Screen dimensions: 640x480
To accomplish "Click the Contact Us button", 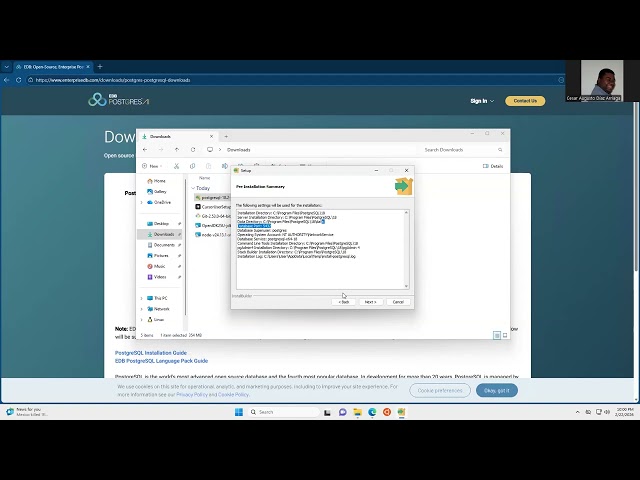I will (x=525, y=101).
